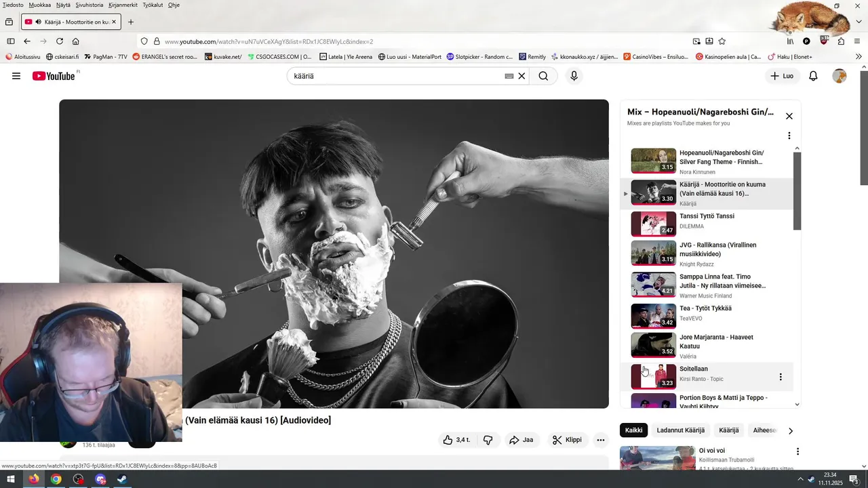Open the Näytä menu
Screen dimensions: 868x488
point(63,5)
